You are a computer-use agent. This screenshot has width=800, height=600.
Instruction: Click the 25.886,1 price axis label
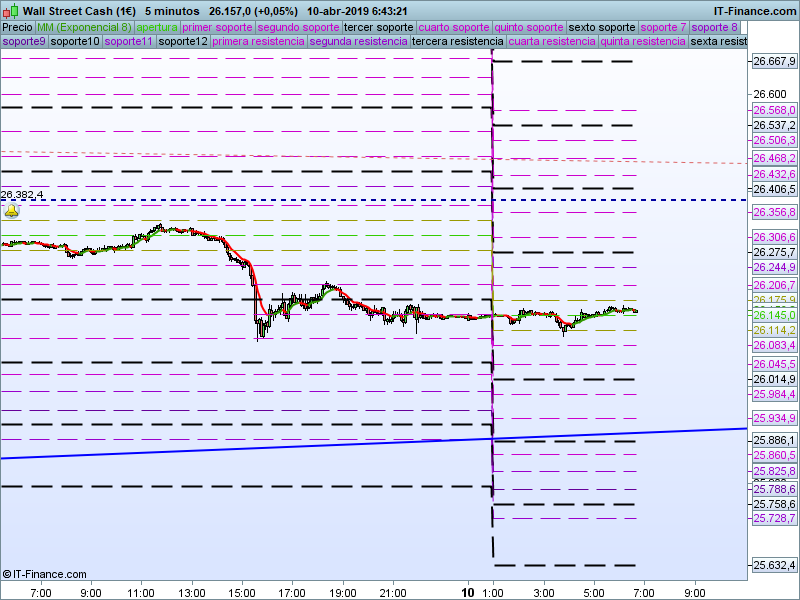(774, 440)
